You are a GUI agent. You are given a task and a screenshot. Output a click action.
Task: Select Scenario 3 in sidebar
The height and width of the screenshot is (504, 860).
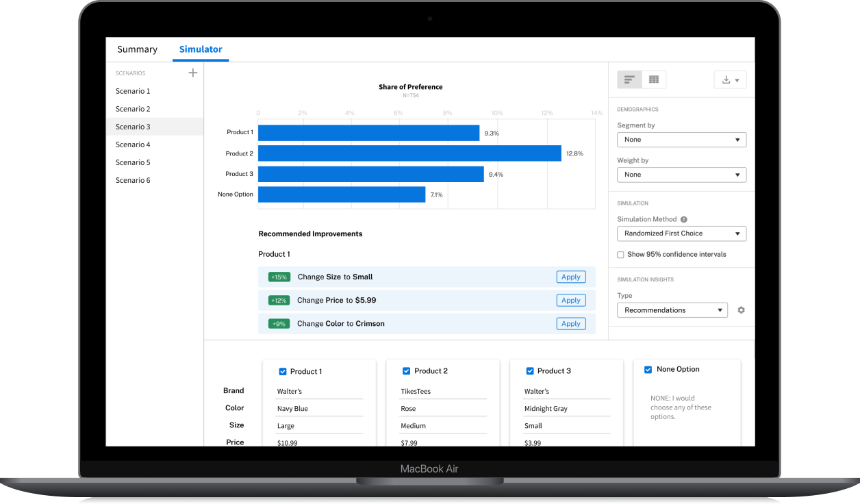155,127
